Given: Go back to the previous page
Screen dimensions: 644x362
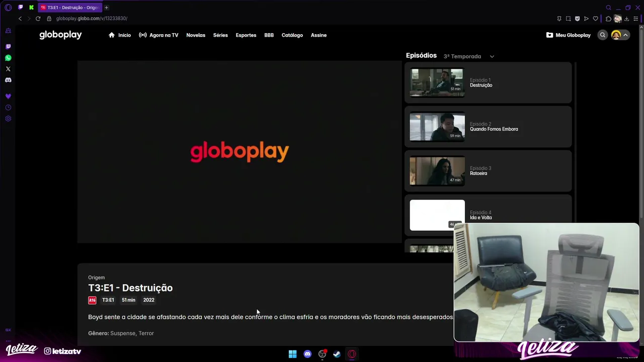Looking at the screenshot, I should (x=20, y=19).
